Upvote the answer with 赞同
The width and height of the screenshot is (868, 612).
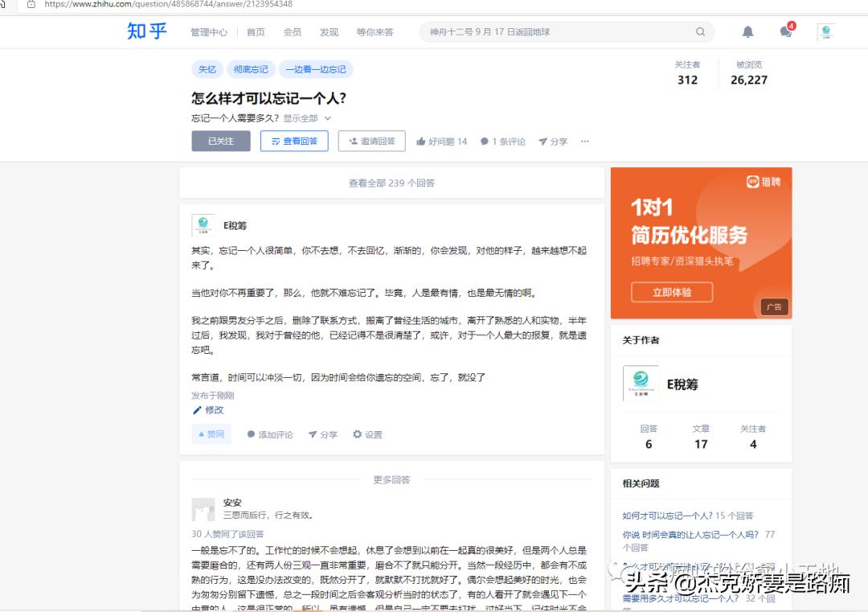211,433
